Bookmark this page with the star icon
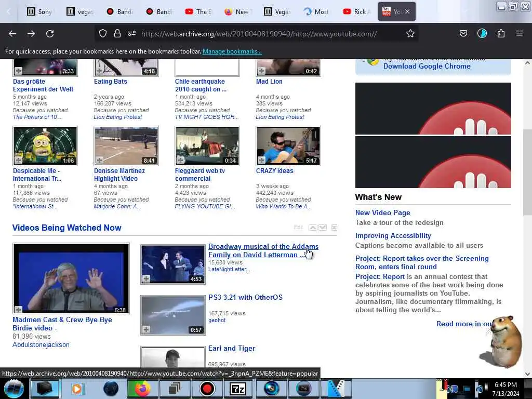Viewport: 532px width, 399px height. point(410,33)
